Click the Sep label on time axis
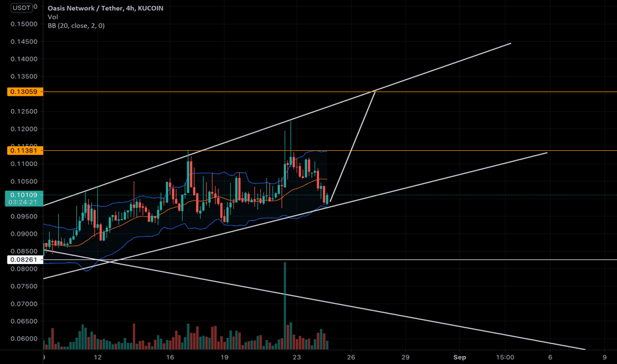617x364 pixels. click(459, 357)
